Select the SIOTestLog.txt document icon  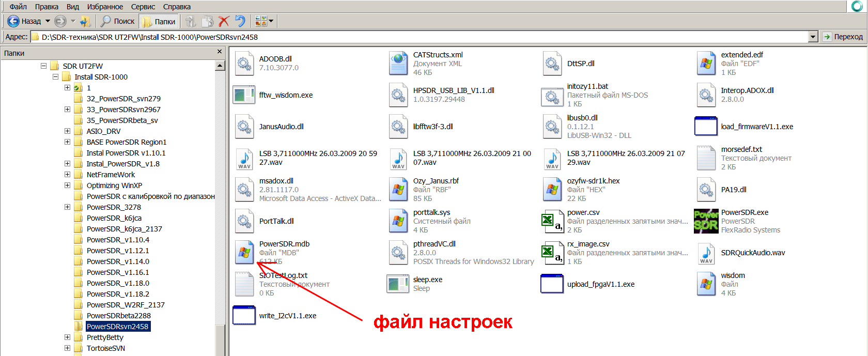coord(244,284)
